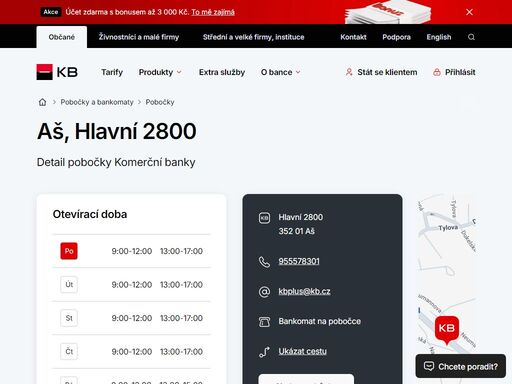The width and height of the screenshot is (512, 384).
Task: Click the ATM icon next to Bankomat
Action: pyautogui.click(x=264, y=322)
